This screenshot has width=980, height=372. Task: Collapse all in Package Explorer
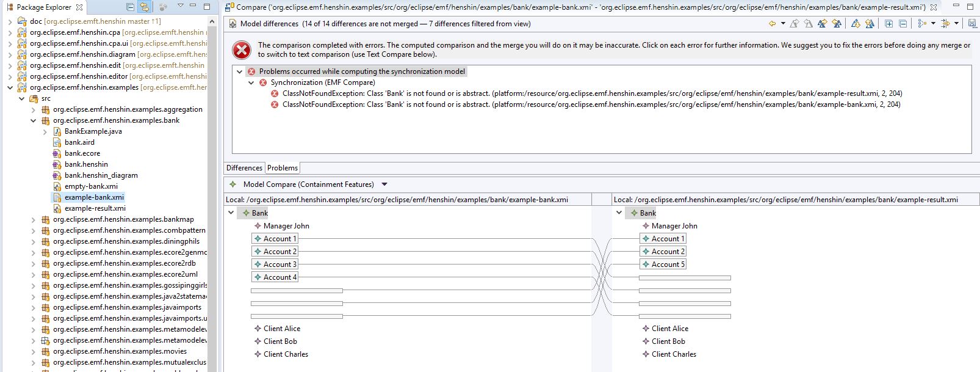pyautogui.click(x=130, y=7)
